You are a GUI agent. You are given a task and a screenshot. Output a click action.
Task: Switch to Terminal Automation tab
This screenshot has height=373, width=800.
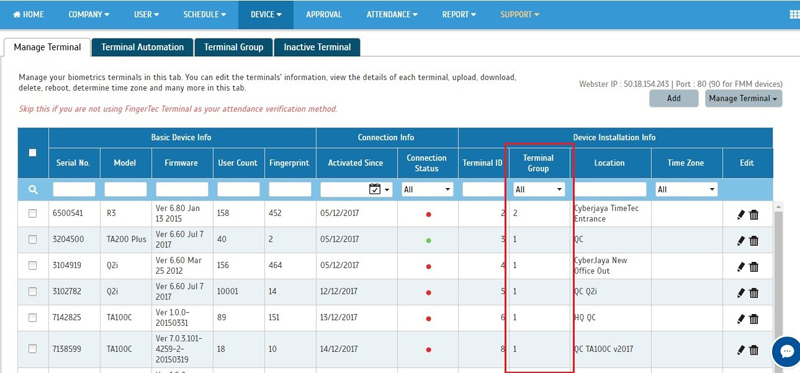(x=142, y=47)
